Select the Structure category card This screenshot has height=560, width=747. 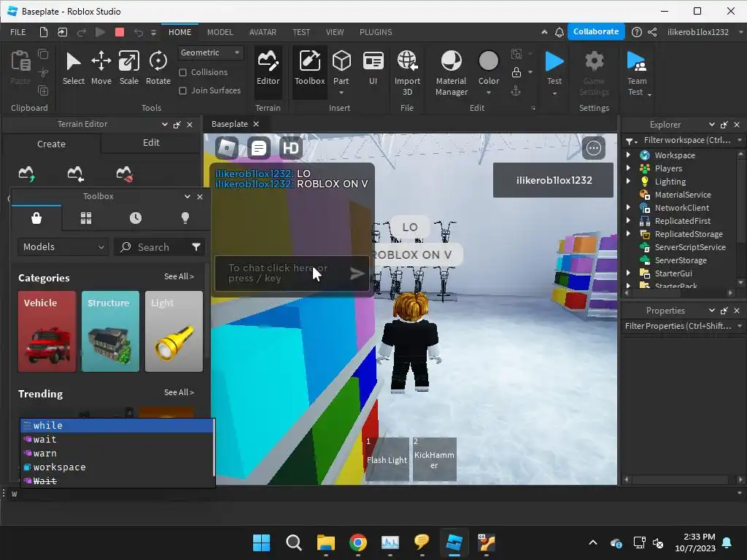[110, 332]
